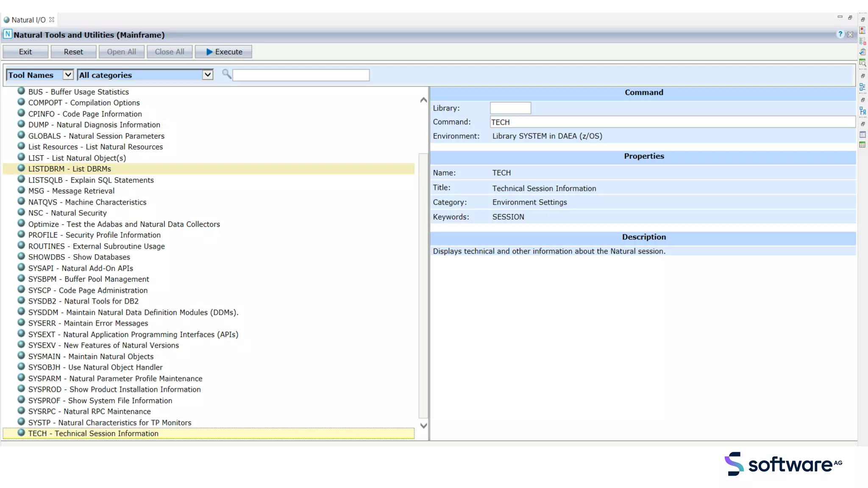
Task: Click the hierarchy tree icon in right sidebar
Action: click(x=862, y=111)
